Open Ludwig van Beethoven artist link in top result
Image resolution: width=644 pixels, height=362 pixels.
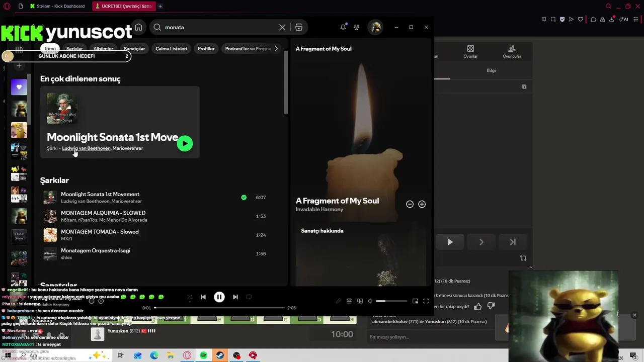[x=86, y=148]
